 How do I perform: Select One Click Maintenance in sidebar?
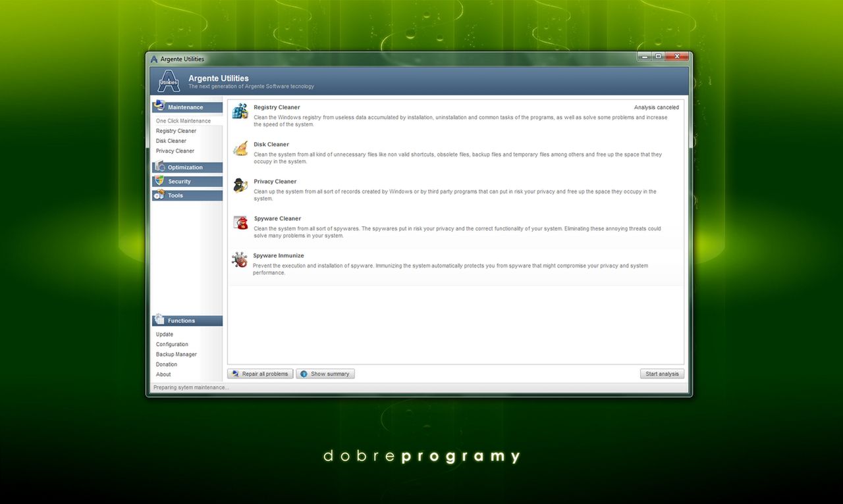(183, 121)
